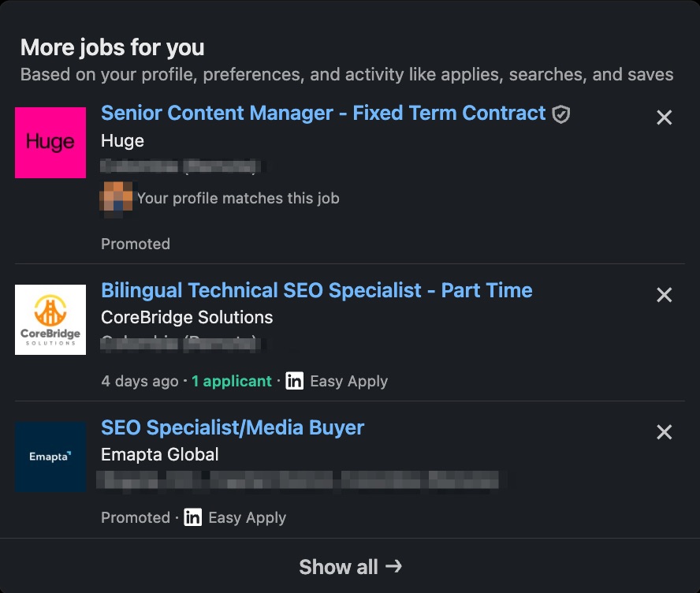Click the Huge company name

pyautogui.click(x=121, y=140)
